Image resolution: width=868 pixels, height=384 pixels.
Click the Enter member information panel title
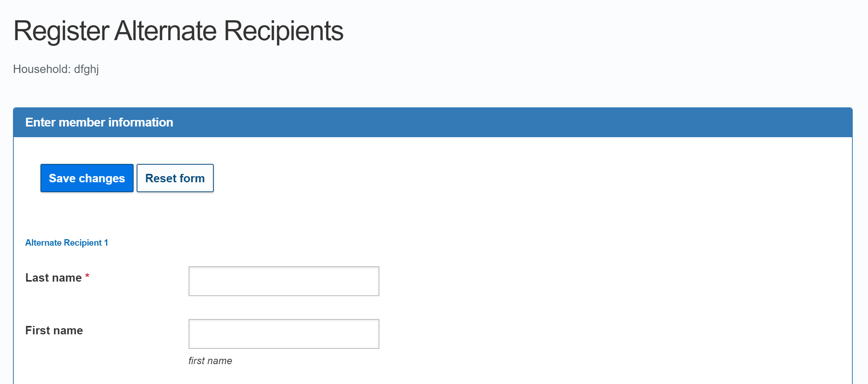99,122
